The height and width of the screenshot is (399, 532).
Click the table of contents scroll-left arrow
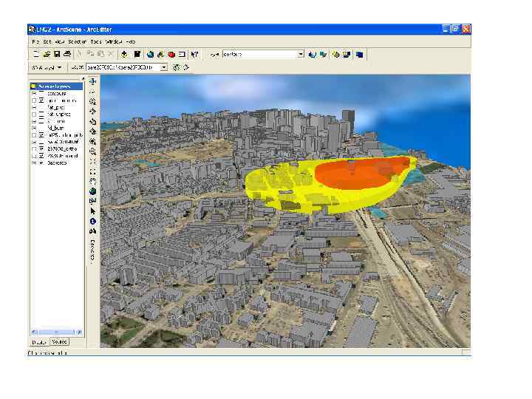(x=34, y=332)
